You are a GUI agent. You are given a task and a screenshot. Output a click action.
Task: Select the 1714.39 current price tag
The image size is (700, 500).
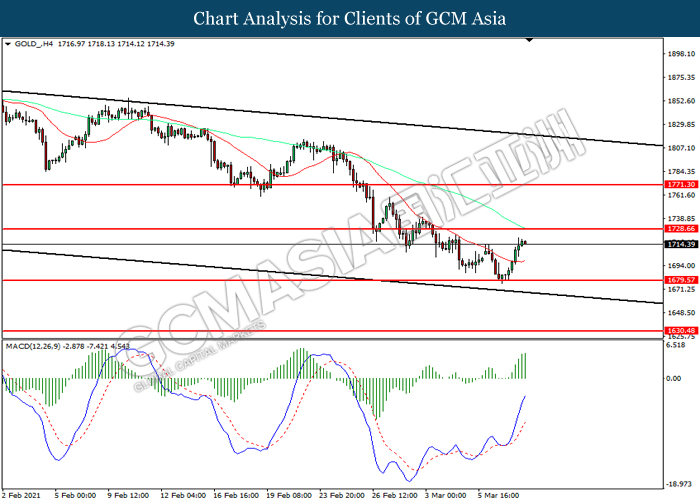[679, 244]
